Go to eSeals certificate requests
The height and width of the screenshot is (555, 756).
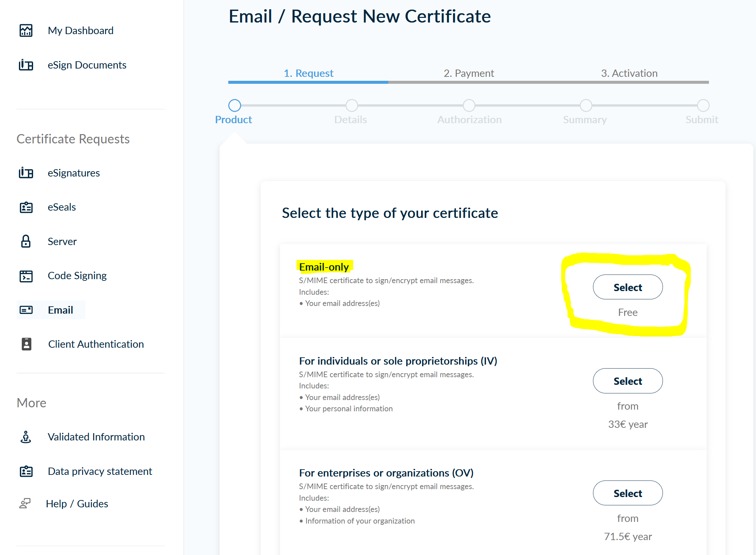tap(62, 207)
